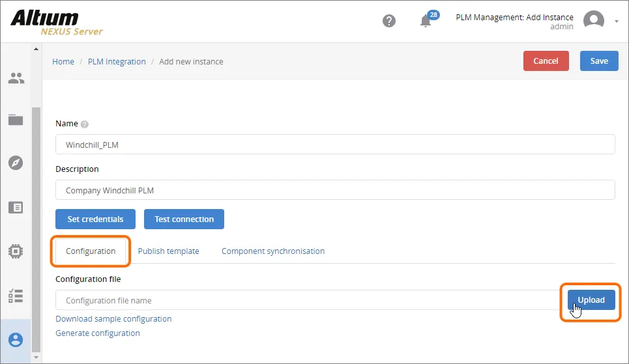
Task: Click the admin user avatar icon
Action: 593,20
